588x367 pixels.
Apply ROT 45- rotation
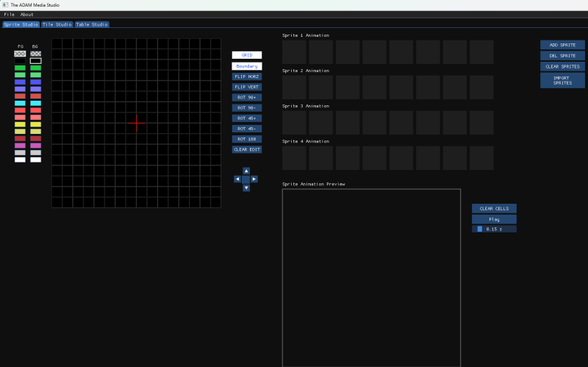click(247, 129)
